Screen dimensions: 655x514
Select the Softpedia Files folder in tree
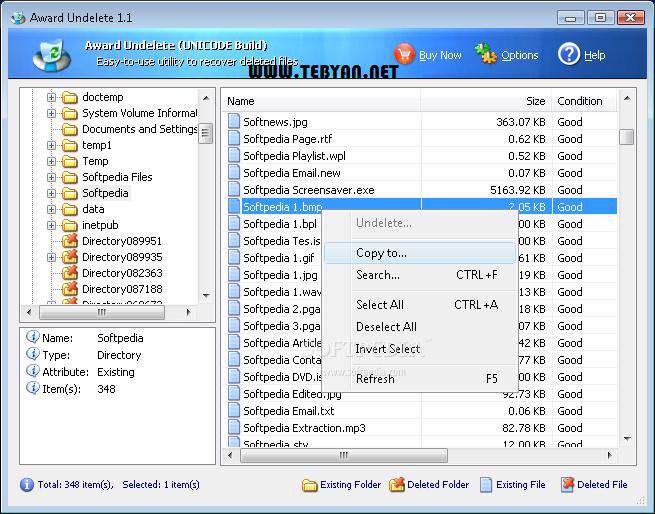117,177
